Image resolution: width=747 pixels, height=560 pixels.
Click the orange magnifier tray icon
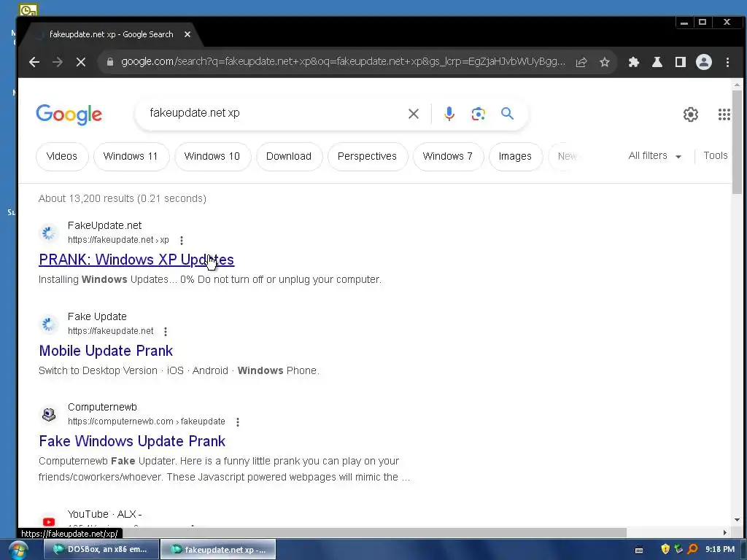tap(693, 549)
